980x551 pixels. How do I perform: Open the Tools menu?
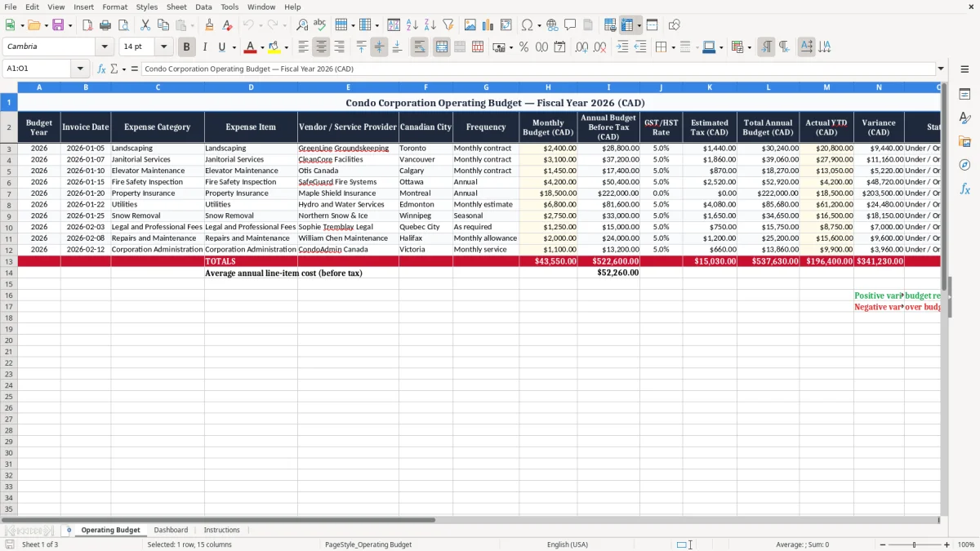click(x=229, y=7)
